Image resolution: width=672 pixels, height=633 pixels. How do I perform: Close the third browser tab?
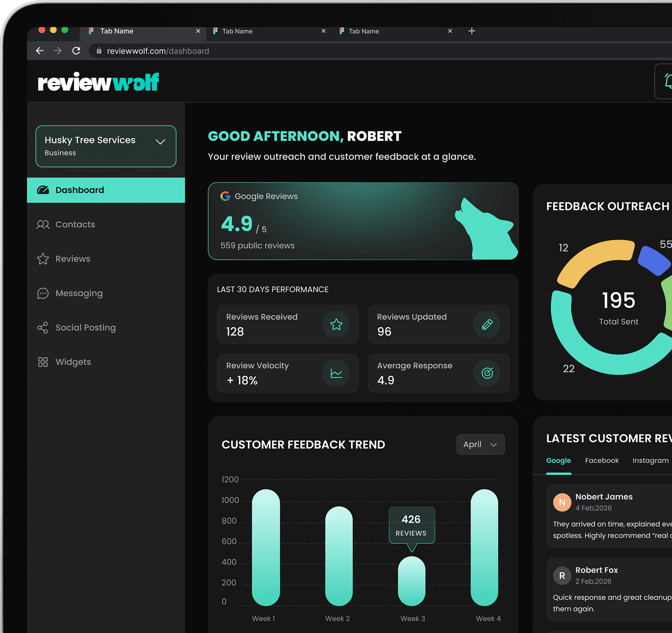pyautogui.click(x=450, y=31)
